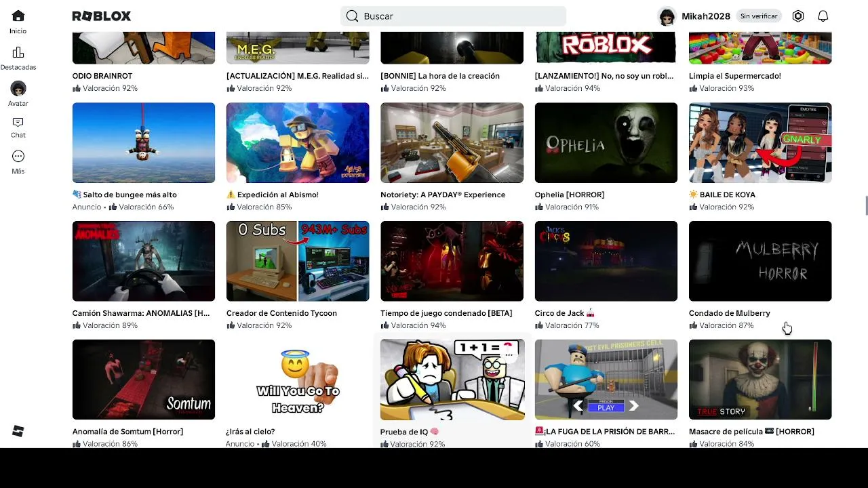Open the Tiempo de juego condenado [BETA] title
Image resolution: width=868 pixels, height=488 pixels.
click(446, 313)
